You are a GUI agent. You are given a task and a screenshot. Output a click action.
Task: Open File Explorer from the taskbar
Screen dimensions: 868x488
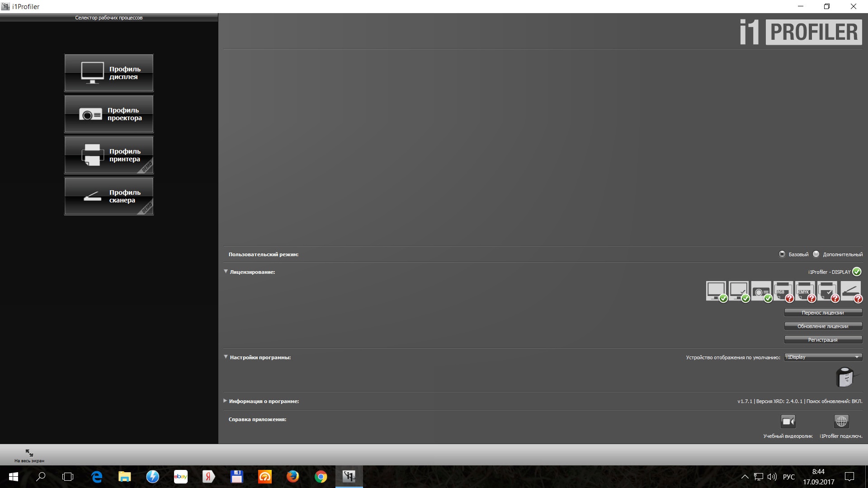(x=125, y=477)
